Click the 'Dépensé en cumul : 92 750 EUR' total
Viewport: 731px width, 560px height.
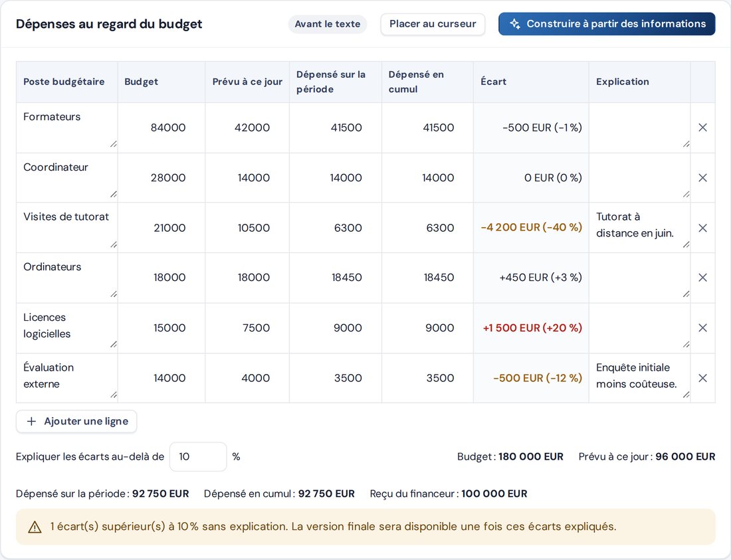coord(279,494)
